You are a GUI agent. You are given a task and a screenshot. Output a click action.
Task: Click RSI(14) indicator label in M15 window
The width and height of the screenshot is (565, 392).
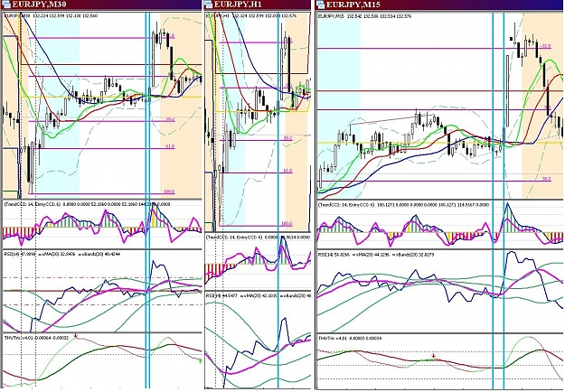pyautogui.click(x=327, y=255)
